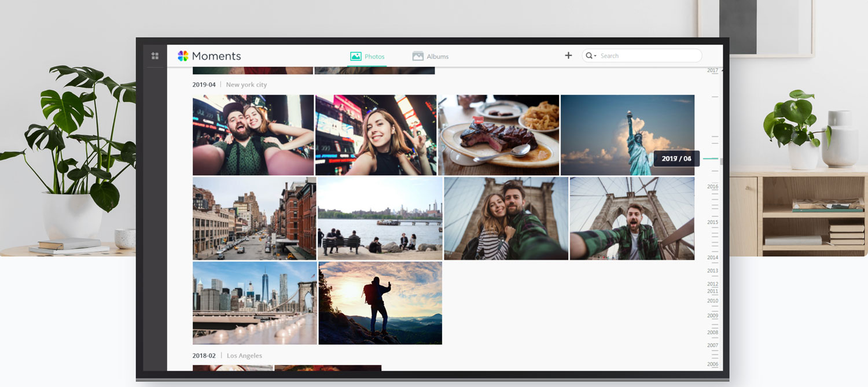Expand the search magnifier filter dropdown

pos(590,56)
